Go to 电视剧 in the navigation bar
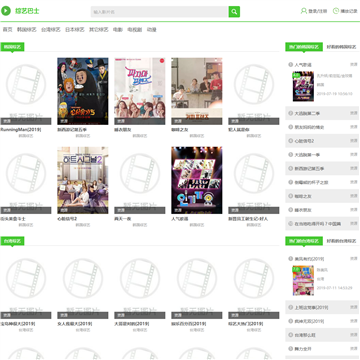The width and height of the screenshot is (360, 360). (135, 30)
